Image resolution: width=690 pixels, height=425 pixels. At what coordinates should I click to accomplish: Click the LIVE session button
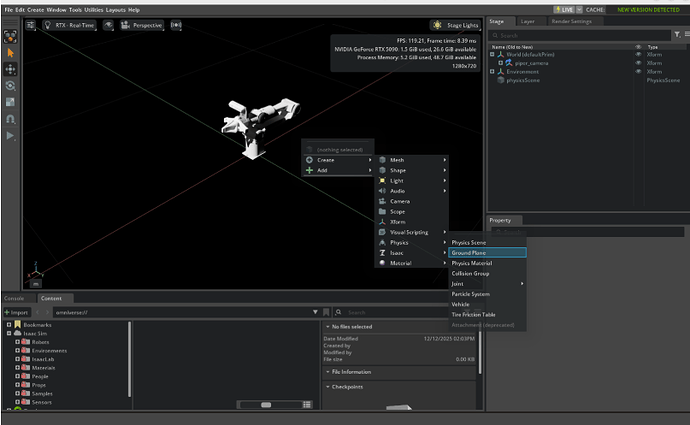tap(564, 9)
